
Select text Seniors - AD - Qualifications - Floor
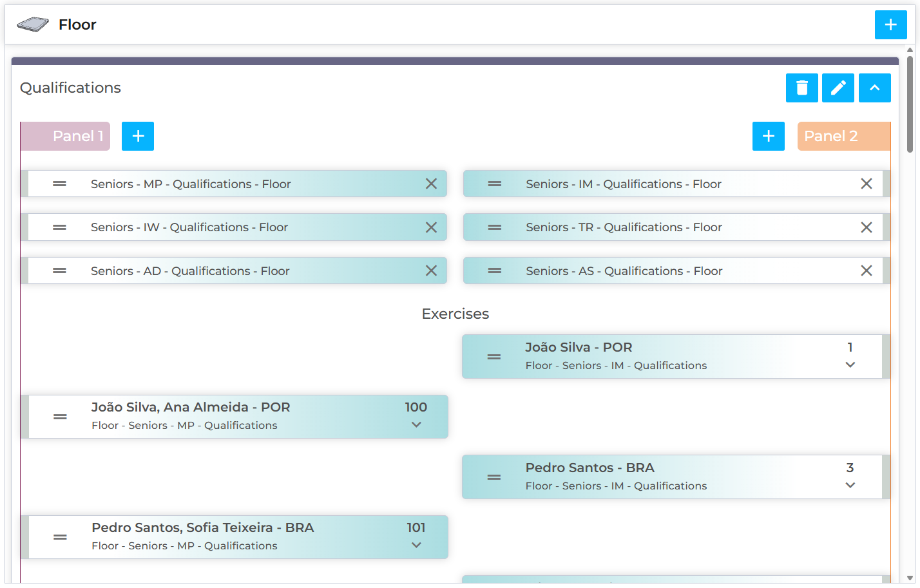point(190,271)
